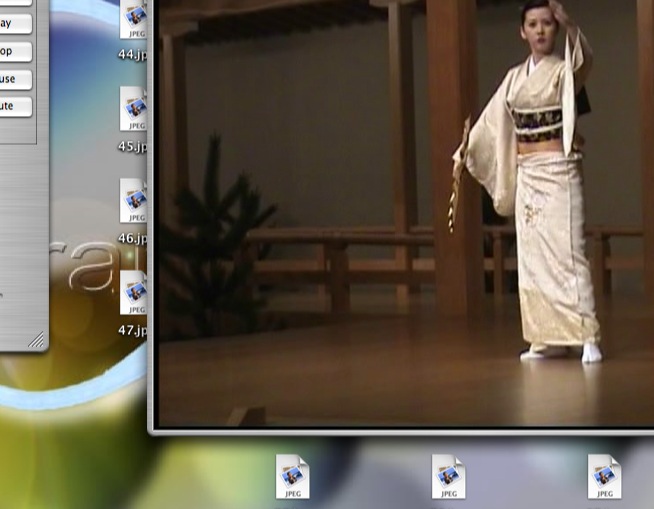Click the Pause button ending in "use"
Image resolution: width=654 pixels, height=509 pixels.
coord(15,79)
